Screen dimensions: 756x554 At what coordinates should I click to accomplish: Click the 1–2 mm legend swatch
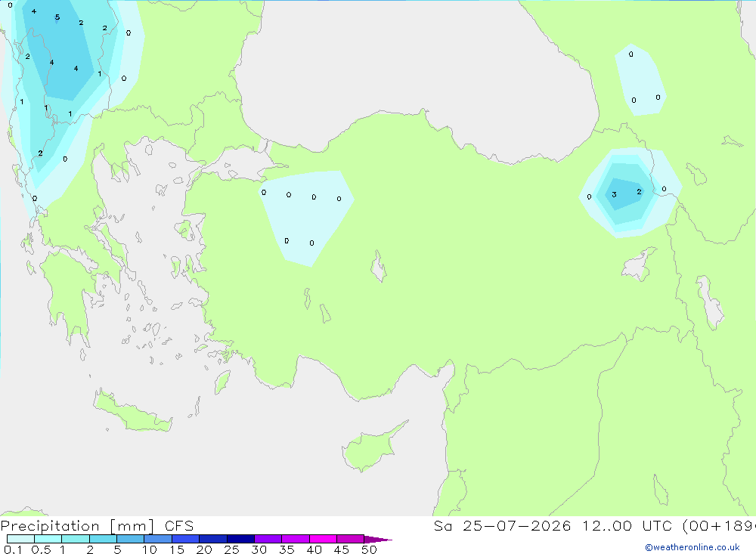(x=75, y=539)
